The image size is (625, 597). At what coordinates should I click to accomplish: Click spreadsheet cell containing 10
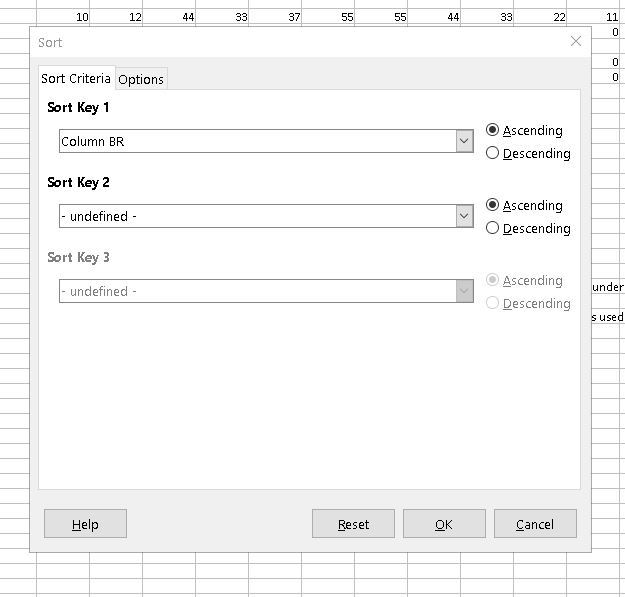[x=63, y=17]
